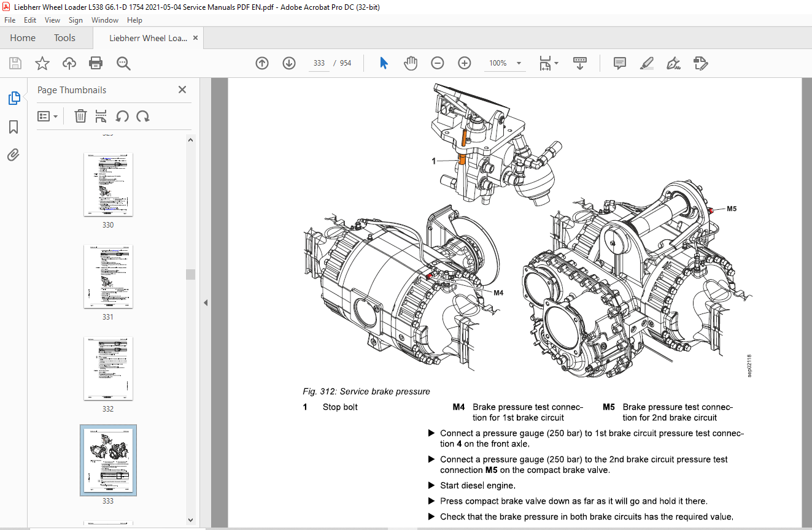The height and width of the screenshot is (530, 812).
Task: Open the View menu
Action: tap(53, 20)
